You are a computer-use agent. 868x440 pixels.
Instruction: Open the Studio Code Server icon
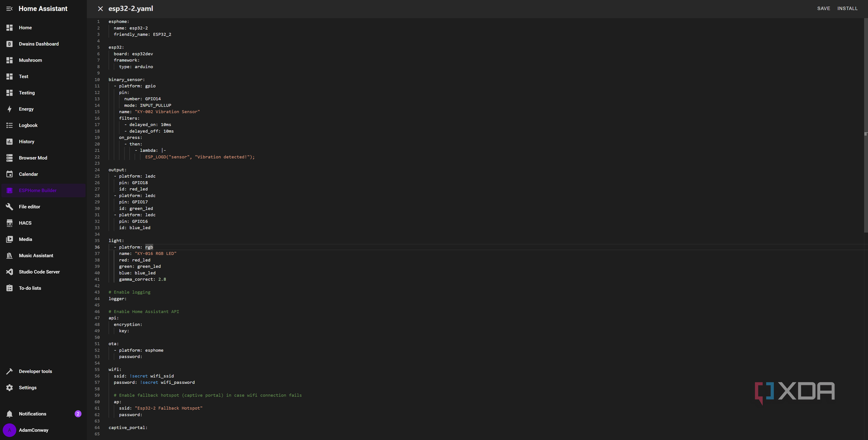[9, 272]
